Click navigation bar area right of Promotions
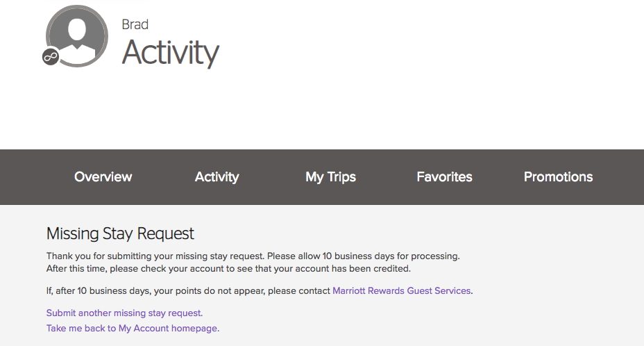644x346 pixels. (x=621, y=177)
